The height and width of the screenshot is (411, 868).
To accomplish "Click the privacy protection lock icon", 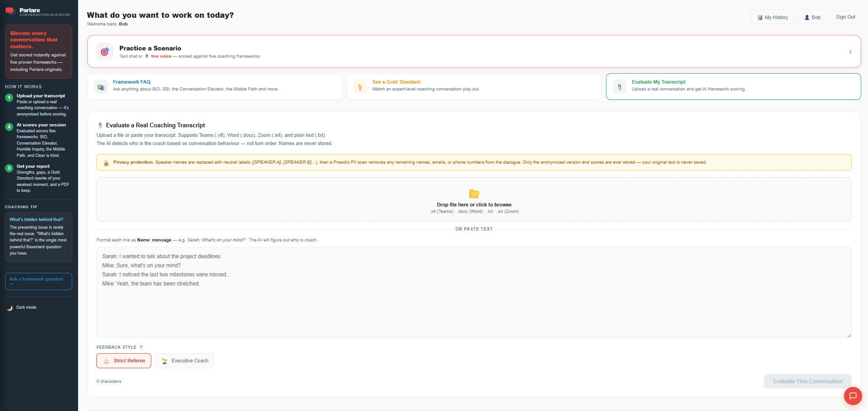I will [x=106, y=163].
